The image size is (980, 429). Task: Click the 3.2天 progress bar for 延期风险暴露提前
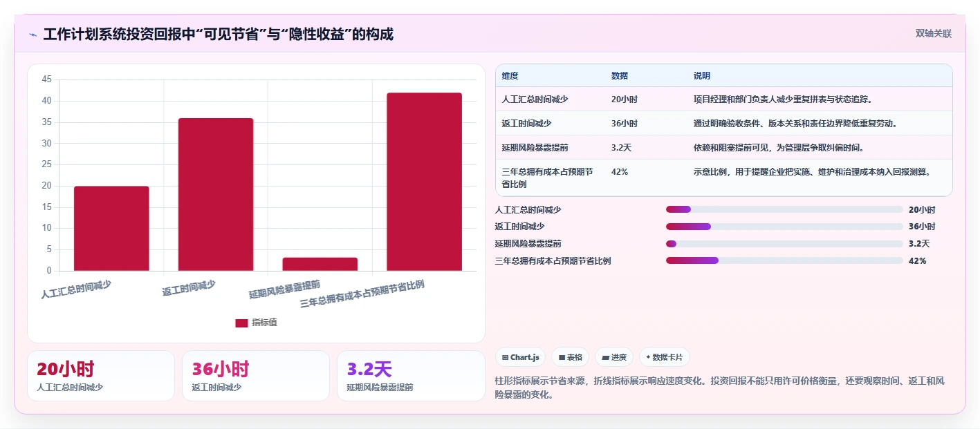click(x=784, y=243)
